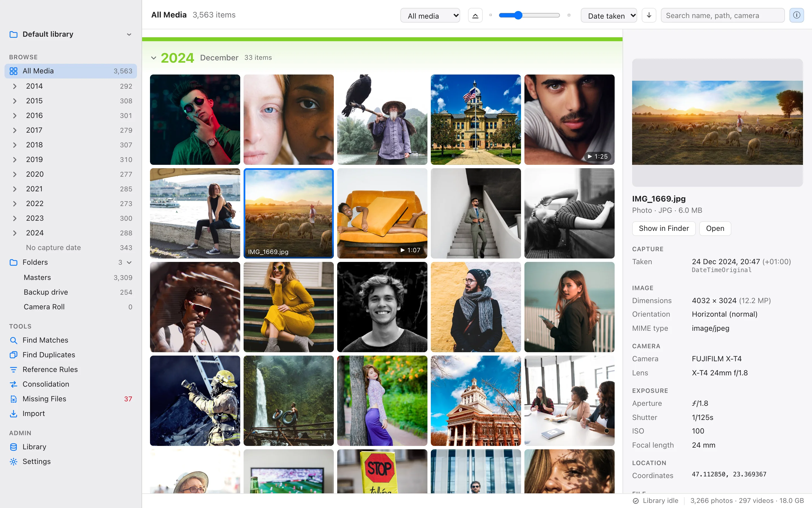Toggle the info inspector panel button
Image resolution: width=812 pixels, height=508 pixels.
pos(796,16)
